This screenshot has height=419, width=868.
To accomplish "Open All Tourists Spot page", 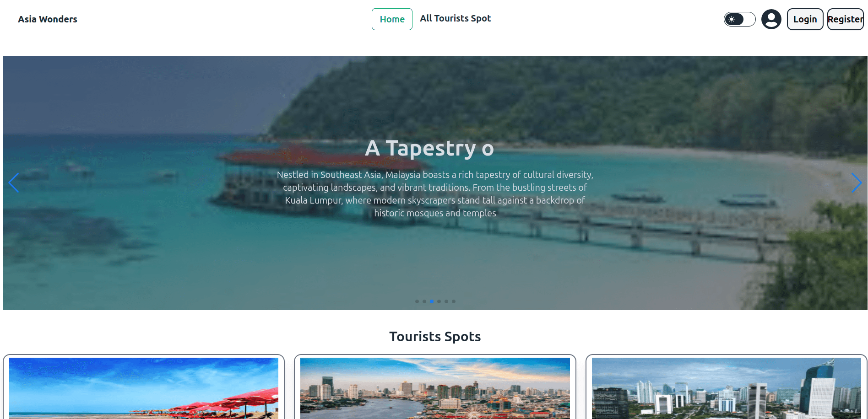I will pos(456,18).
